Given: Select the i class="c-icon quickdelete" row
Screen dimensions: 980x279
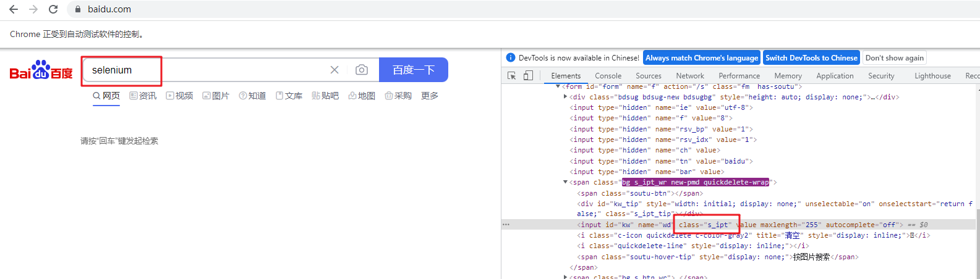Looking at the screenshot, I should [753, 235].
